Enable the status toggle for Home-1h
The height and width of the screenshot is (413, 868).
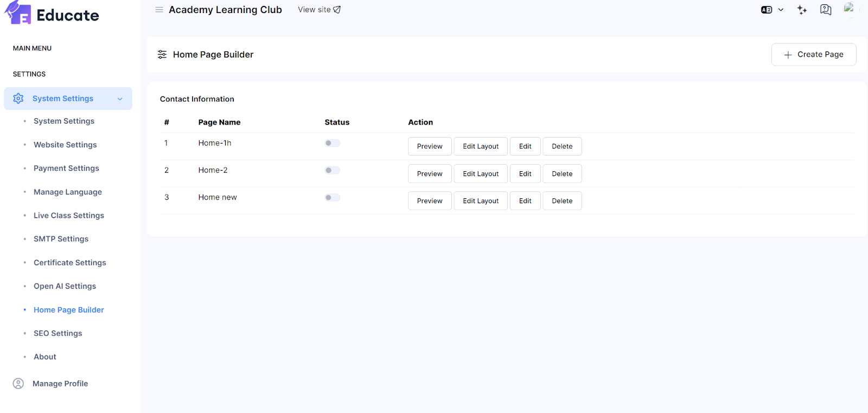tap(332, 143)
